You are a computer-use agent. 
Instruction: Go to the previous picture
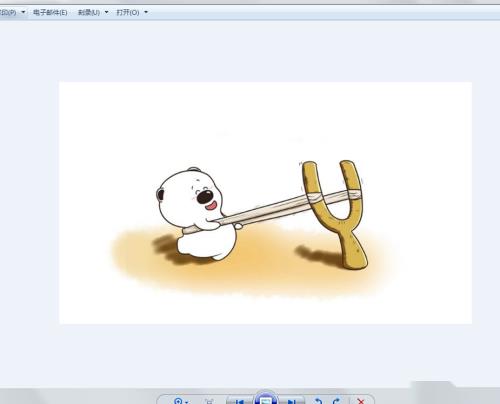point(239,401)
